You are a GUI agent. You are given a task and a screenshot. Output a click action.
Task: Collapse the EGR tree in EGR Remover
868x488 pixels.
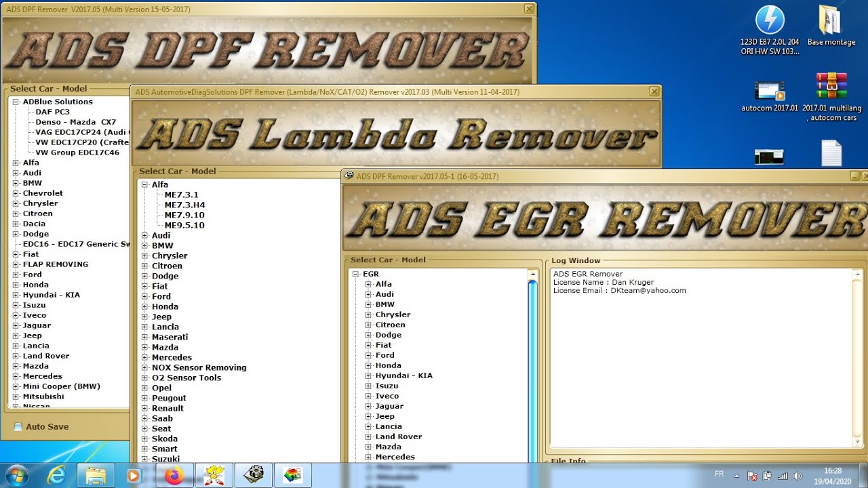[x=355, y=273]
